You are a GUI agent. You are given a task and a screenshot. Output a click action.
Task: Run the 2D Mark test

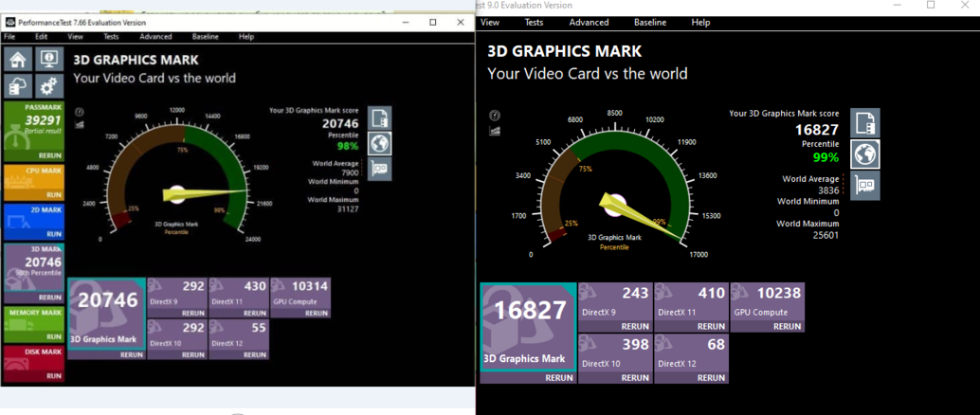tap(54, 234)
